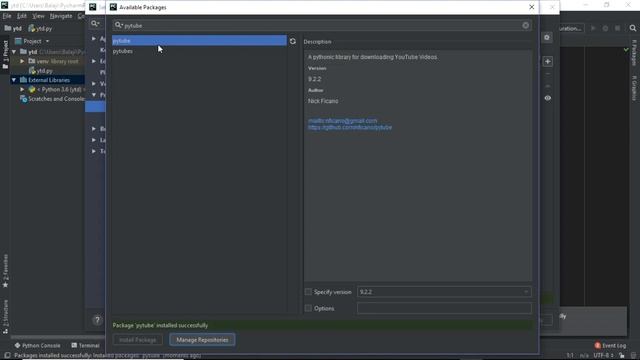Screen dimensions: 640x360
Task: Click the Settings dialog search icon
Action: 95,24
